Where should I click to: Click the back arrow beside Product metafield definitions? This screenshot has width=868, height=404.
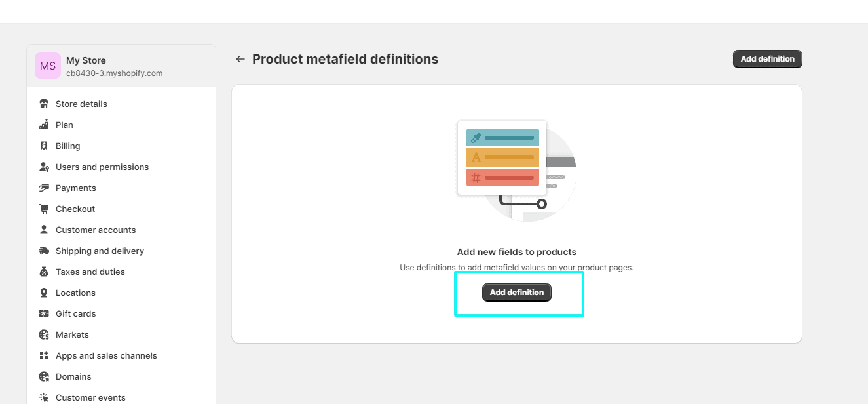(240, 59)
